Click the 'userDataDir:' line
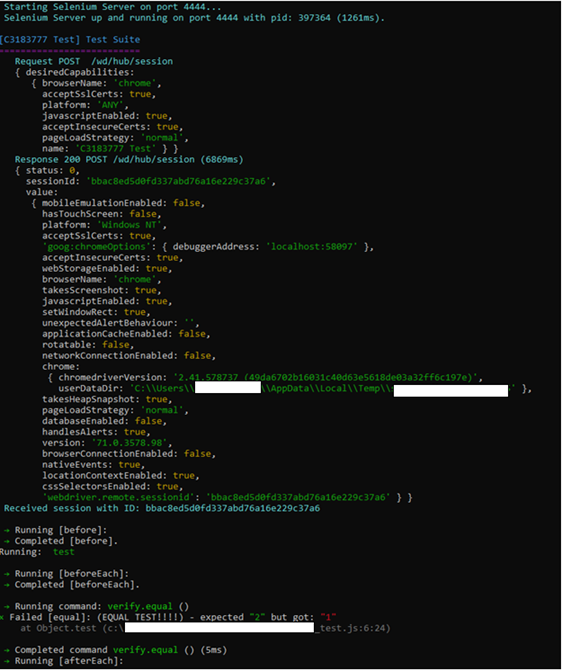Screen dimensions: 562x671 [295, 389]
